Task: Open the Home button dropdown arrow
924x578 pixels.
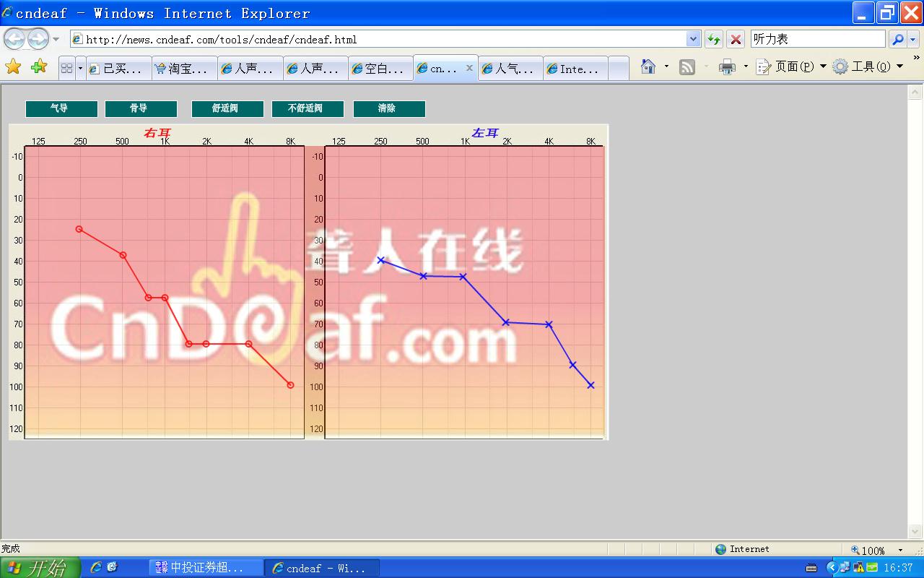Action: coord(666,67)
